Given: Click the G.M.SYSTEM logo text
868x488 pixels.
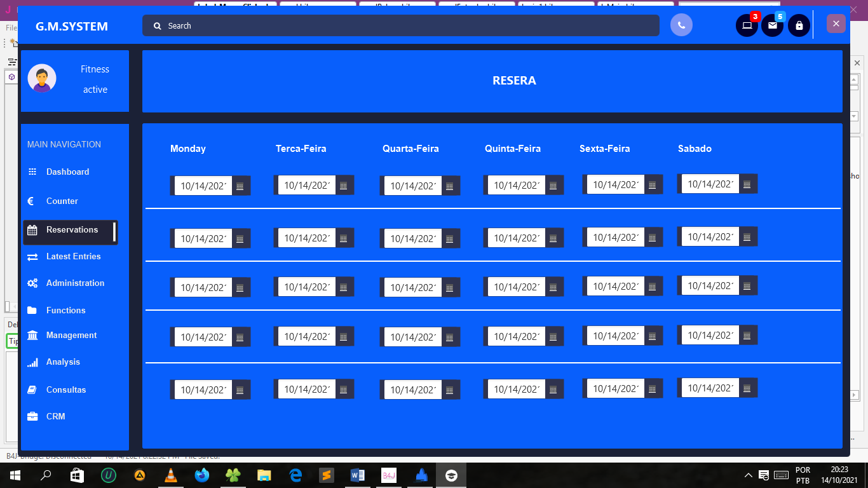Looking at the screenshot, I should pyautogui.click(x=72, y=27).
